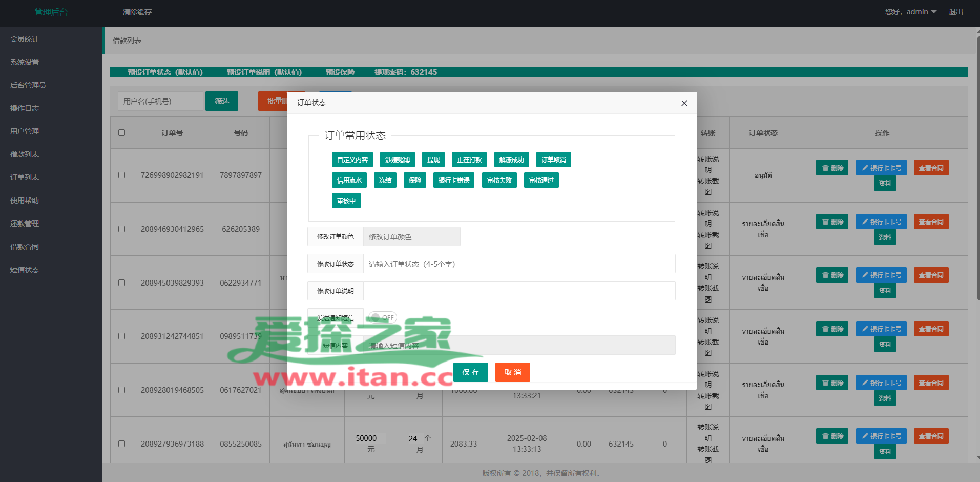Focus the 修改订单状态 input field
Image resolution: width=980 pixels, height=482 pixels.
(519, 264)
